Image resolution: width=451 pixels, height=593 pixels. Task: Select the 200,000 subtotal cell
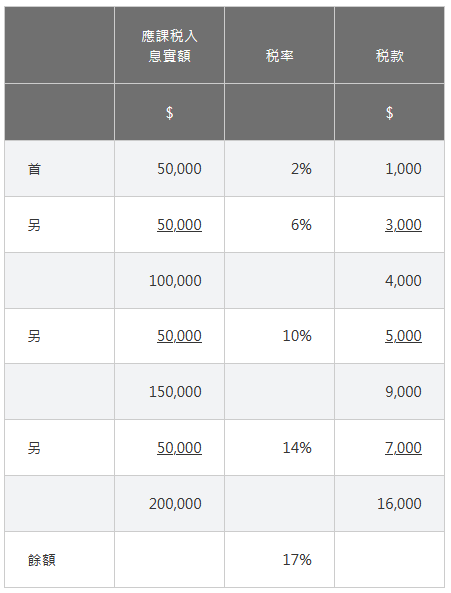click(x=169, y=504)
